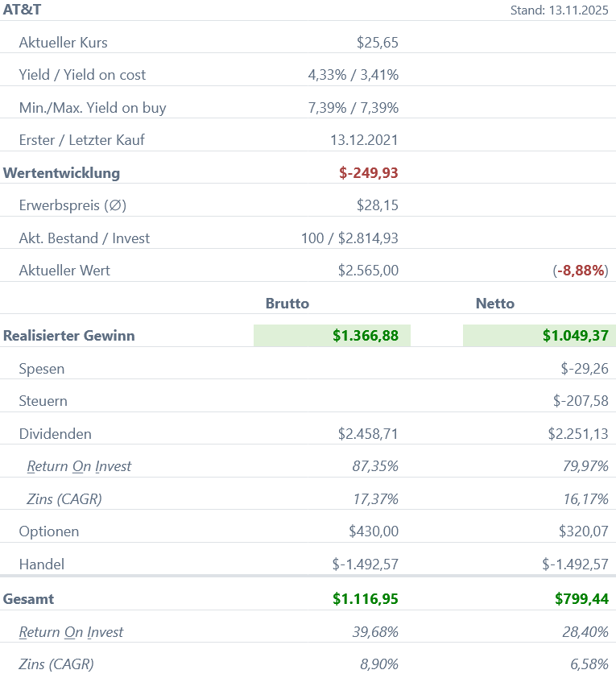The width and height of the screenshot is (616, 674).
Task: Select the Aktueller Kurs value $25,65
Action: [377, 43]
